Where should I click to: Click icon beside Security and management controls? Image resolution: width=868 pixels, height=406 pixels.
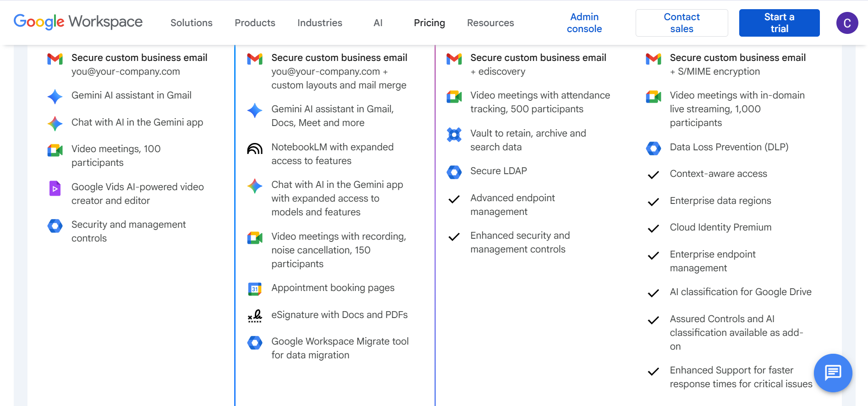[x=55, y=226]
